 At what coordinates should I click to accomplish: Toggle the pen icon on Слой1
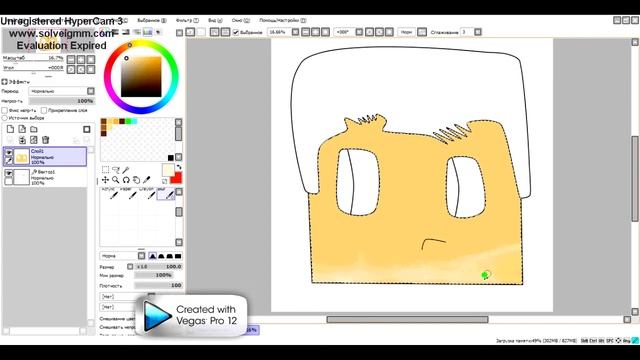pos(8,161)
